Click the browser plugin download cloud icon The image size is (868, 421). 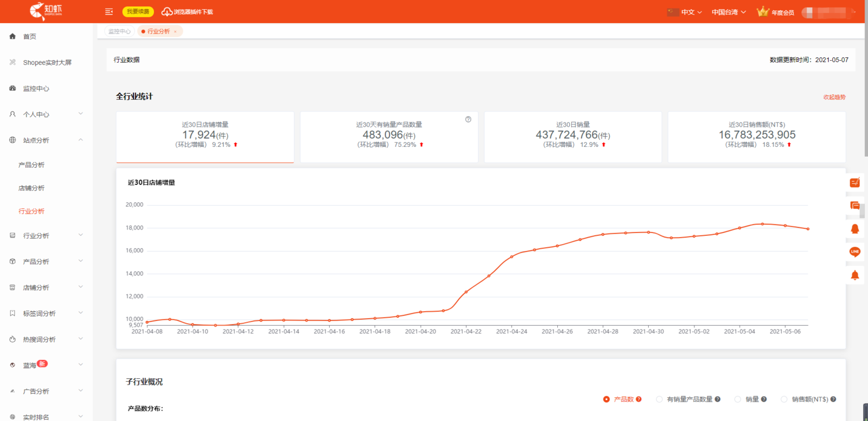tap(167, 12)
